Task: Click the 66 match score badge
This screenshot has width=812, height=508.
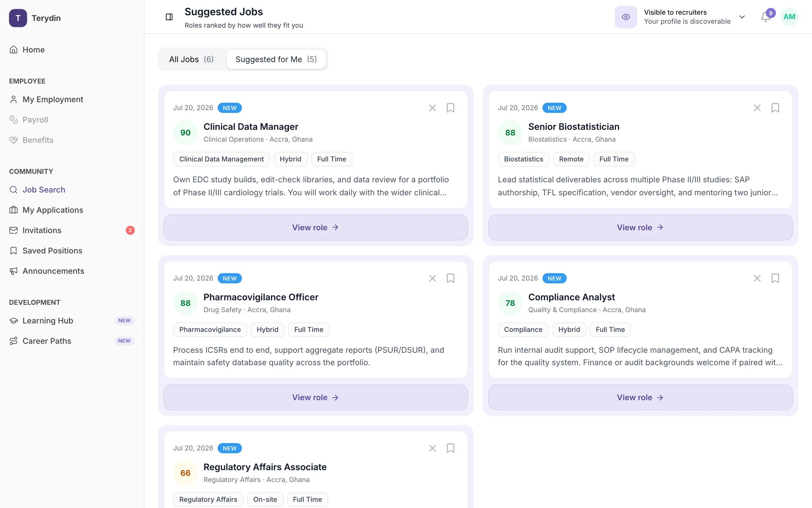Action: 185,473
